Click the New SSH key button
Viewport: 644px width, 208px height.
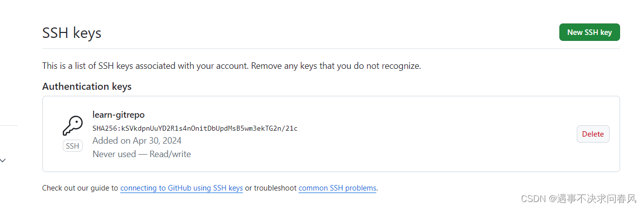[589, 32]
